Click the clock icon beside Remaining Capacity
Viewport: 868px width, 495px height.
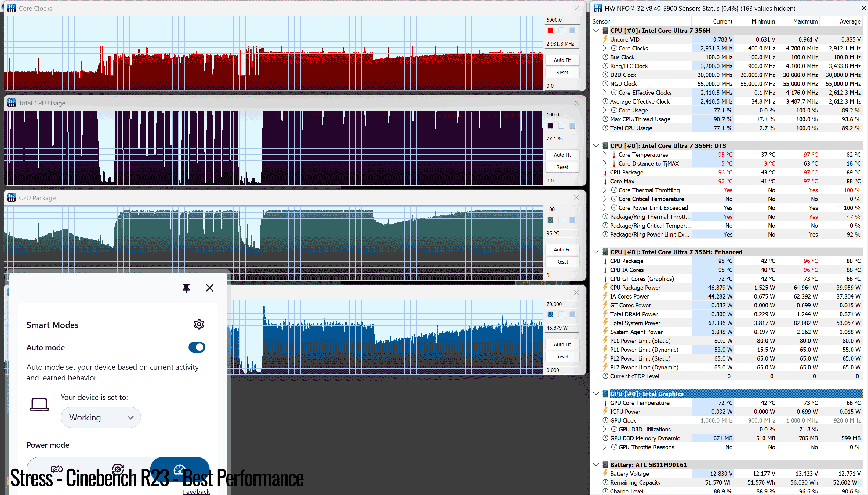(605, 482)
